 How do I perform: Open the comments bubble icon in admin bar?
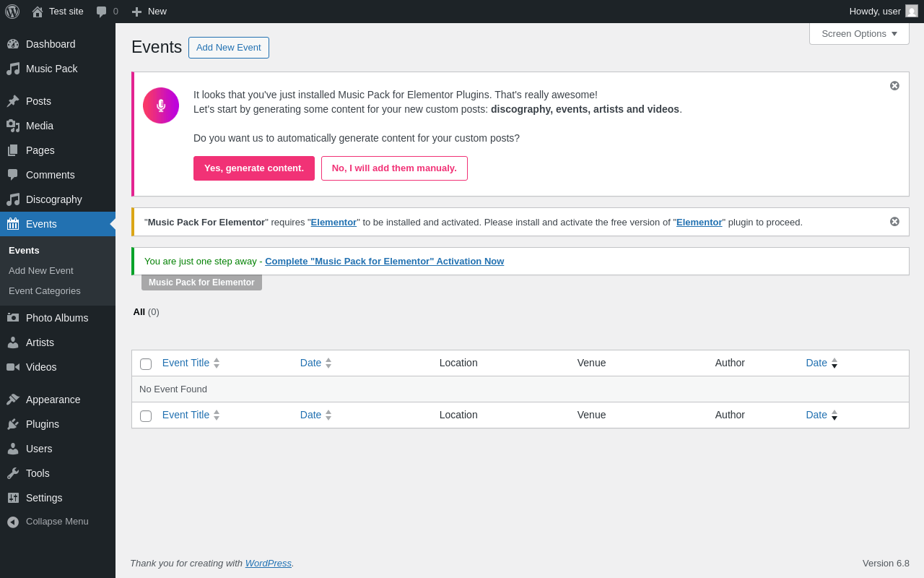pyautogui.click(x=102, y=12)
